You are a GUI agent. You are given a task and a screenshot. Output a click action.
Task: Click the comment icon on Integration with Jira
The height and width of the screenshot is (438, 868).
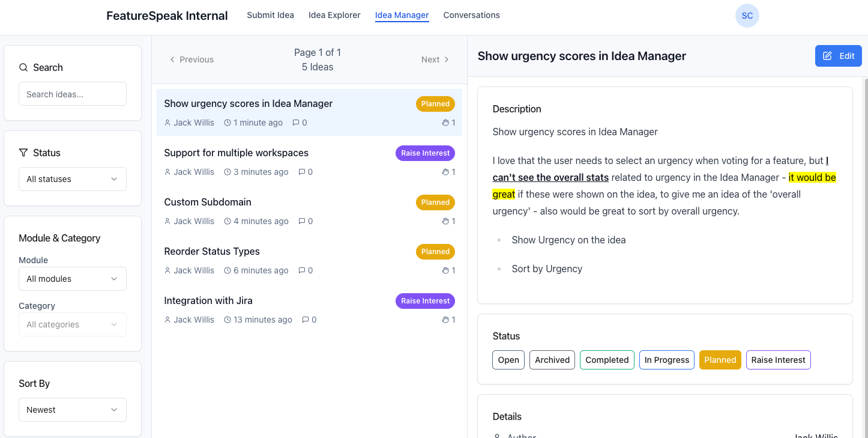pyautogui.click(x=306, y=320)
